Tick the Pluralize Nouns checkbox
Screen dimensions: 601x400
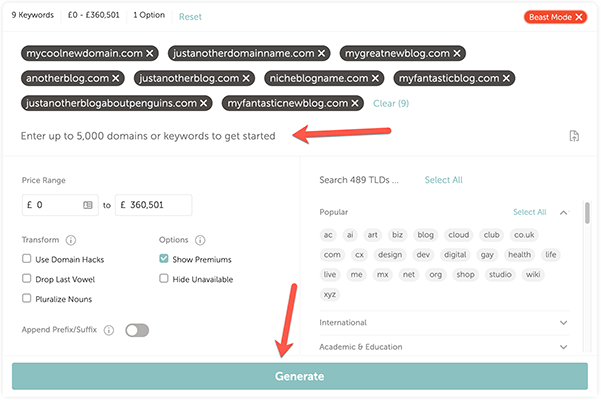coord(26,298)
